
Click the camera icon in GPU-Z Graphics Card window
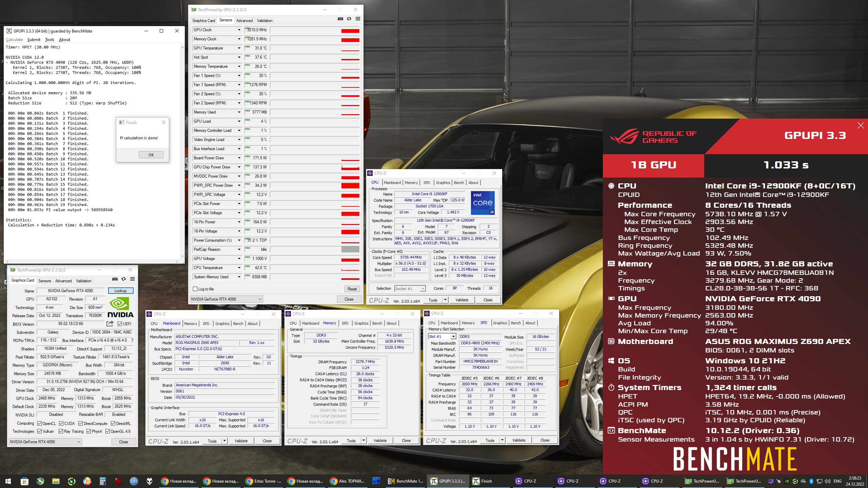click(115, 279)
